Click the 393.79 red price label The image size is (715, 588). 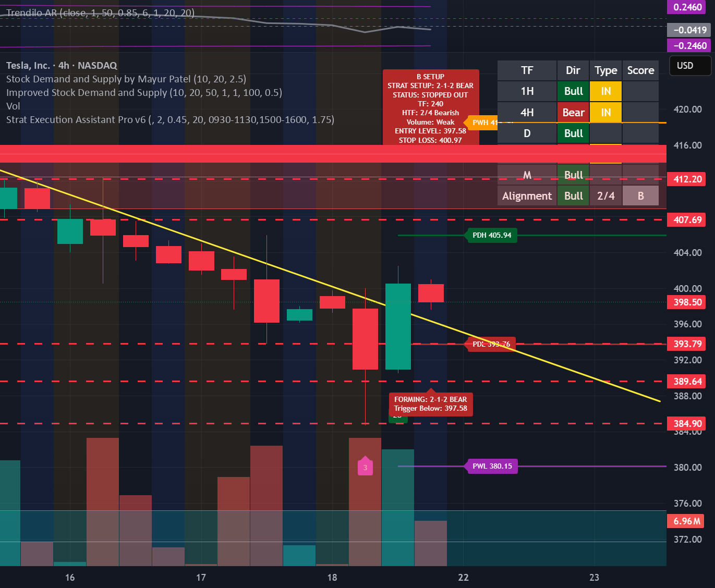687,344
